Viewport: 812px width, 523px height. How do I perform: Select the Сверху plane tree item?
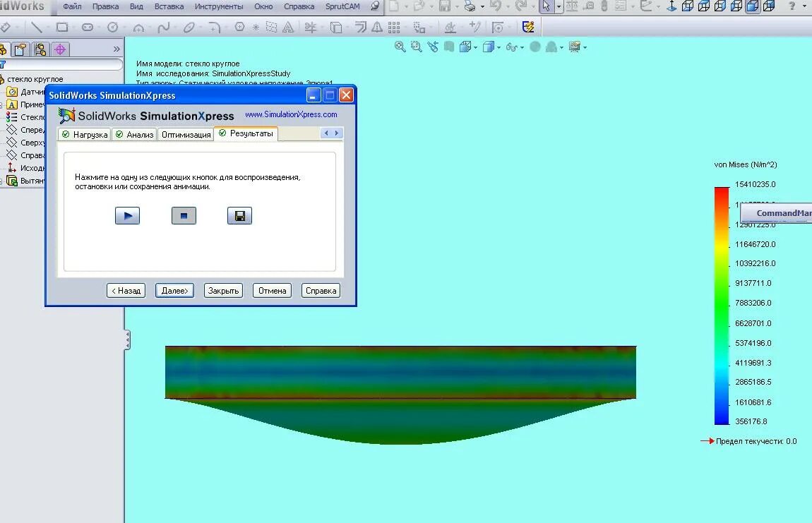tap(26, 143)
